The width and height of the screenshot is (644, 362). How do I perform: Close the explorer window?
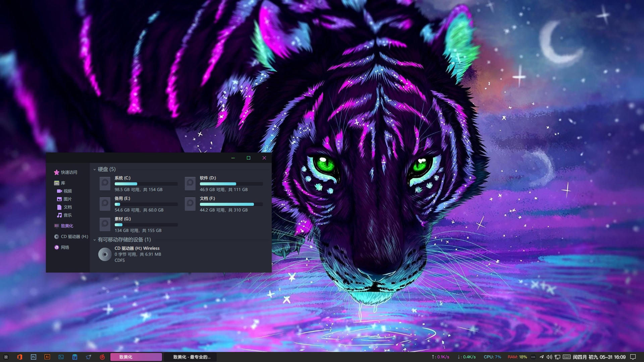point(264,158)
